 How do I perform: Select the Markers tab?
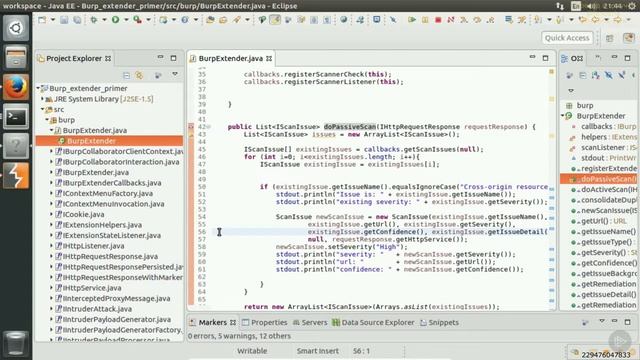(x=212, y=322)
